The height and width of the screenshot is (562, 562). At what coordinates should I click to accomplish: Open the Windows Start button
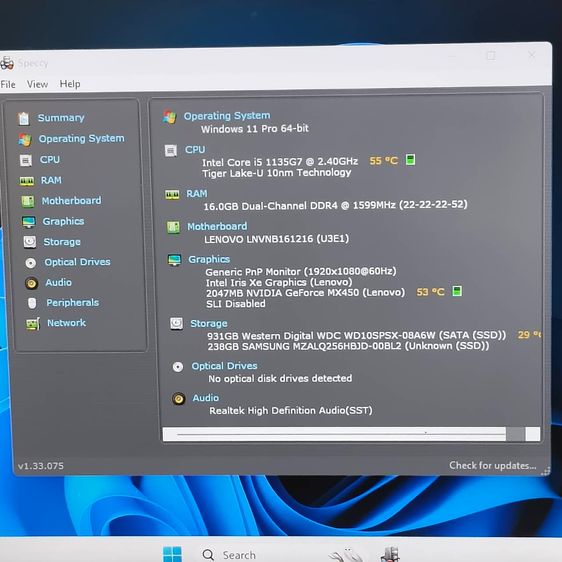[x=172, y=554]
